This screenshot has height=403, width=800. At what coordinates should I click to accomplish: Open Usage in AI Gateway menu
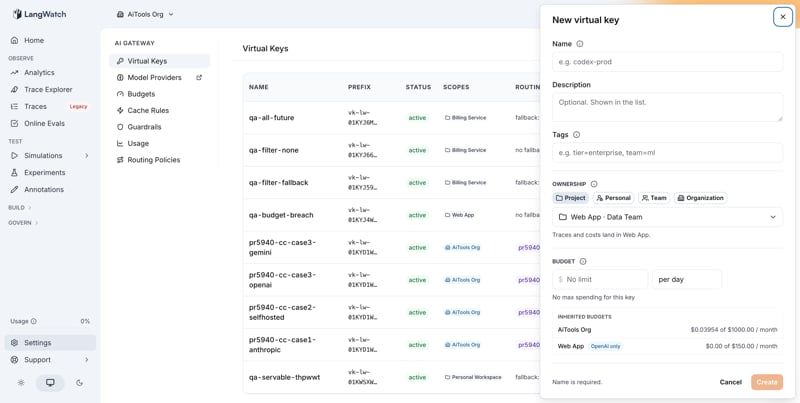point(159,143)
